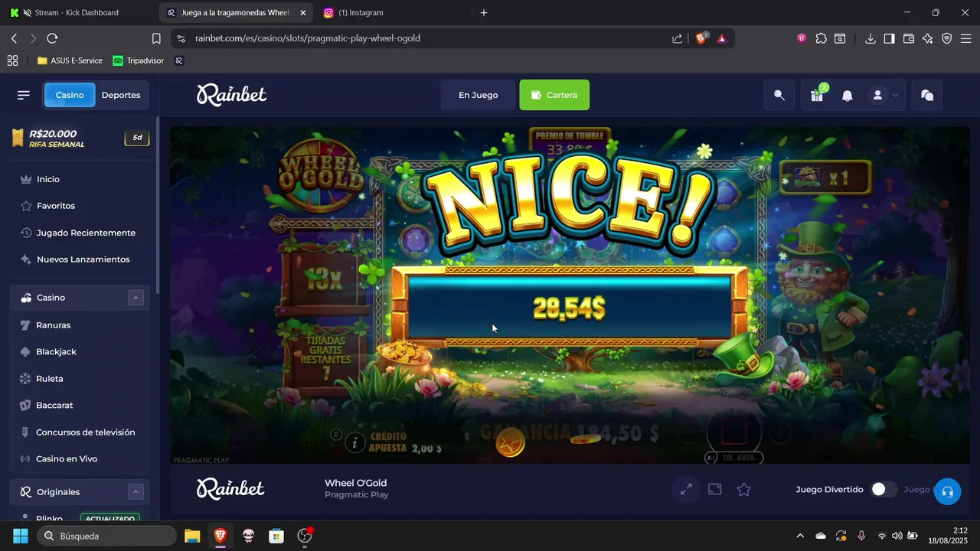This screenshot has width=980, height=551.
Task: Click Brave Rewards triangle icon
Action: click(721, 38)
